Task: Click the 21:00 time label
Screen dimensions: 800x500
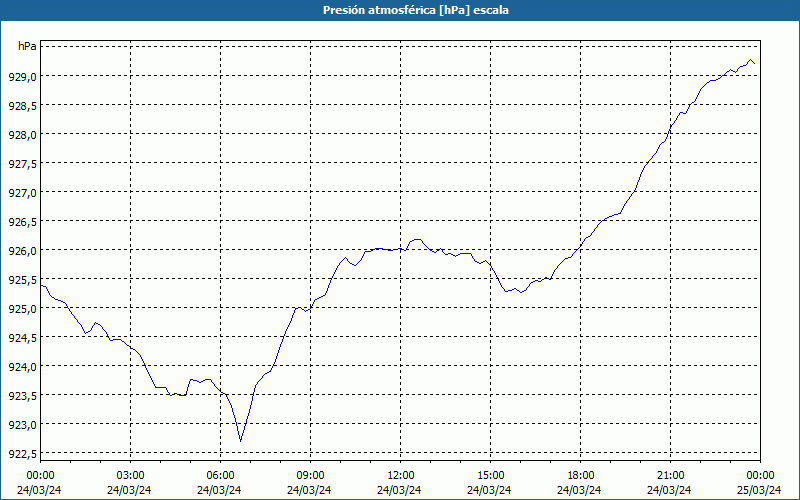Action: pos(670,476)
